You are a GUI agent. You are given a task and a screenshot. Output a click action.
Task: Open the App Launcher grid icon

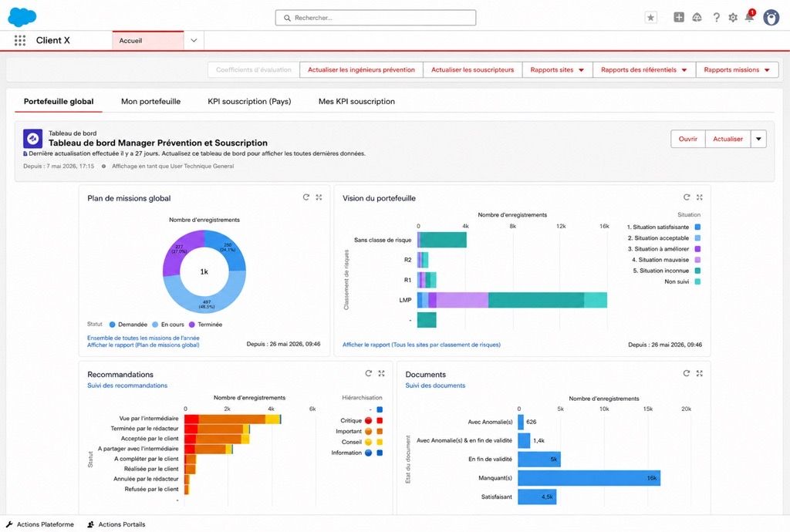pyautogui.click(x=19, y=40)
